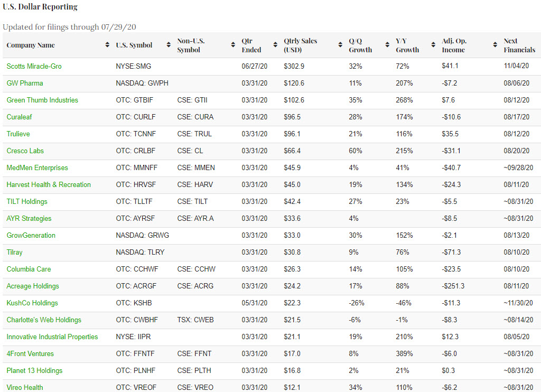Screen dimensions: 541x392
Task: Sort by Next Financials column header
Action: click(519, 45)
